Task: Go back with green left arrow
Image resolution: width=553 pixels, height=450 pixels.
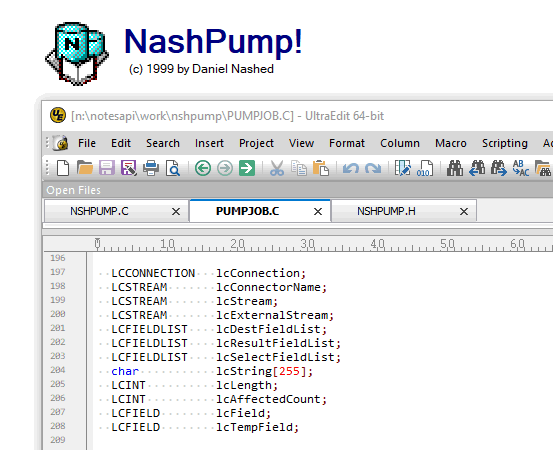Action: (203, 168)
